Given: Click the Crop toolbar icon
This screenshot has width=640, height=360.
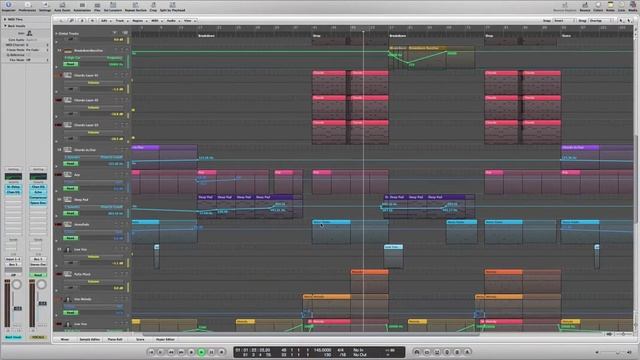Looking at the screenshot, I should click(x=153, y=6).
